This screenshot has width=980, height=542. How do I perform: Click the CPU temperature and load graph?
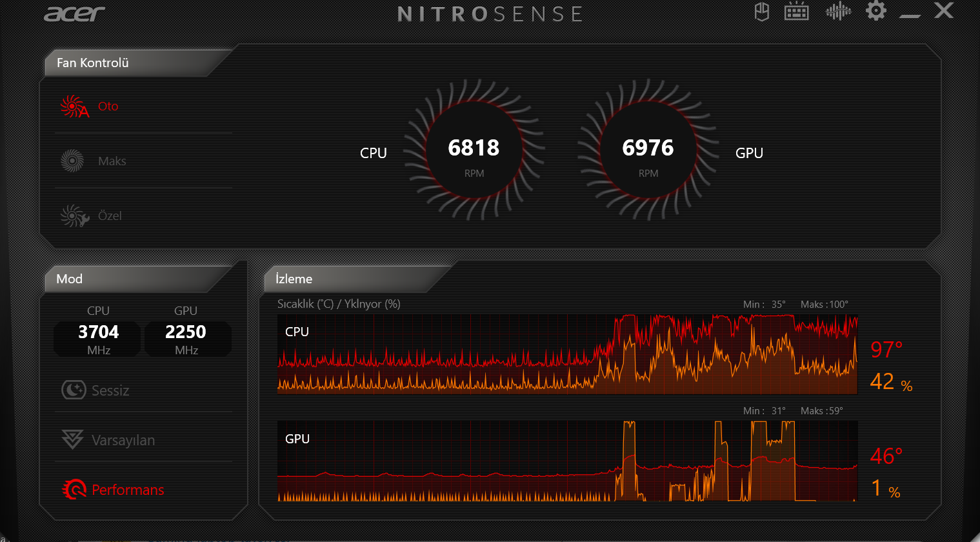[x=568, y=354]
